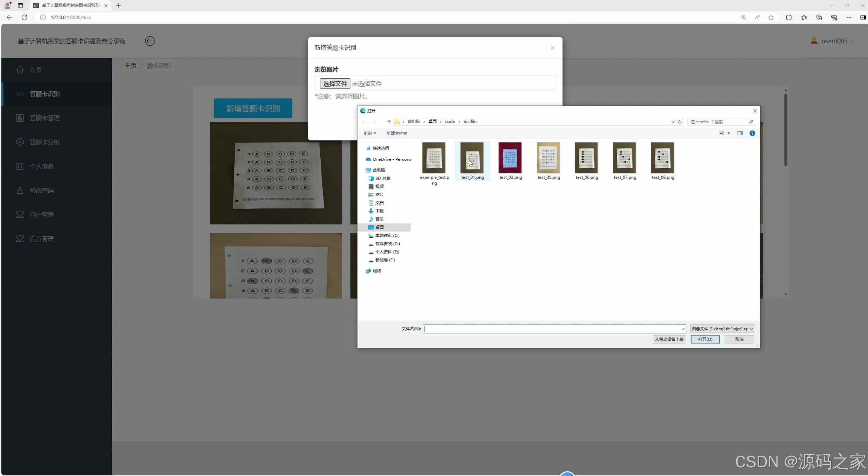The width and height of the screenshot is (868, 476).
Task: Click the zoom magnifier in address bar
Action: 743,18
